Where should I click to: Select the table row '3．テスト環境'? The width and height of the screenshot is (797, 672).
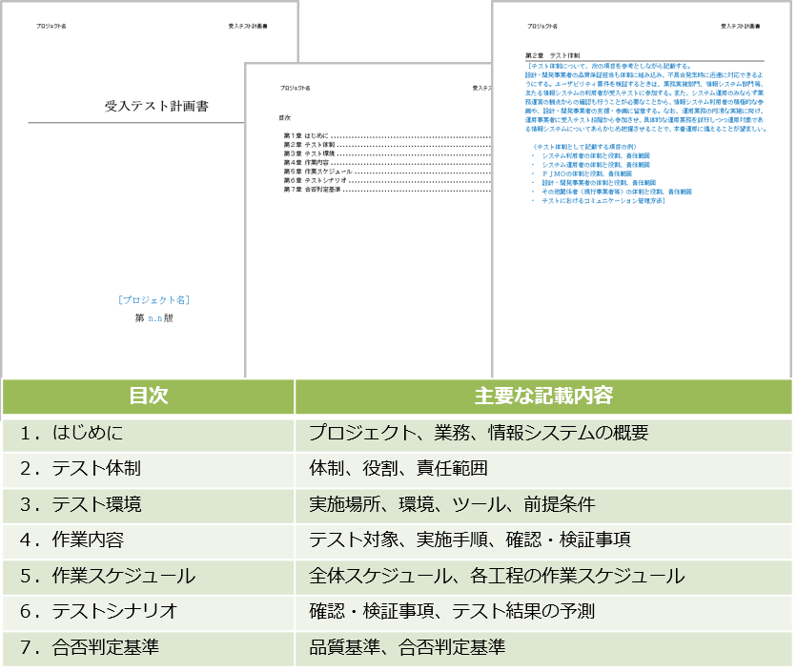point(397,505)
